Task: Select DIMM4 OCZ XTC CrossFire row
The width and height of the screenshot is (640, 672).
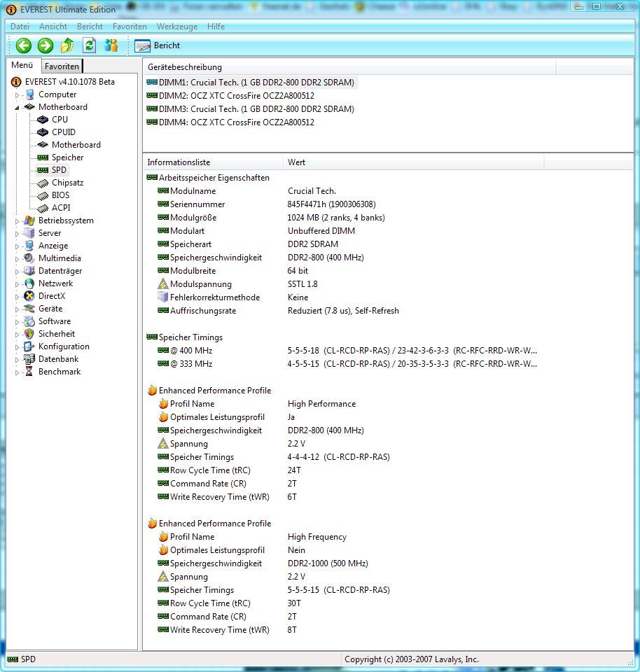Action: (x=230, y=122)
